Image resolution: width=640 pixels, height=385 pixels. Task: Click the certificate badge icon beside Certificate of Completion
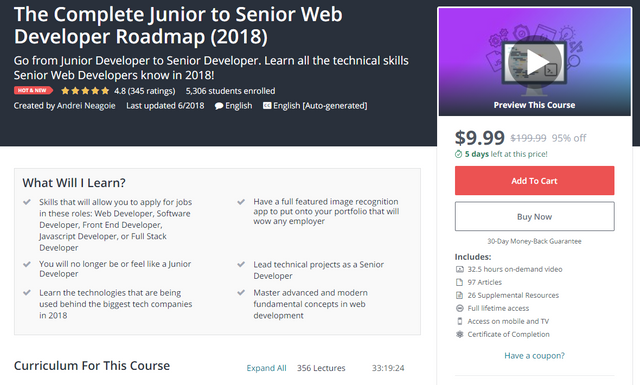point(460,334)
